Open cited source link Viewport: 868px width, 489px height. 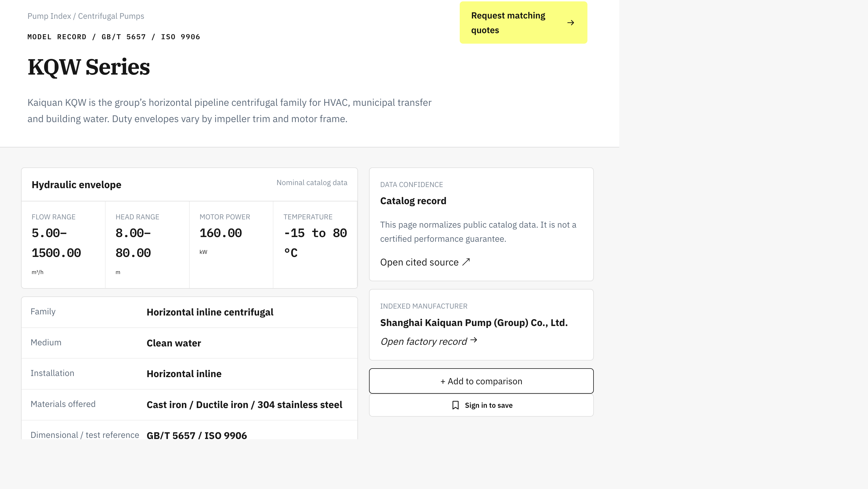pos(425,262)
